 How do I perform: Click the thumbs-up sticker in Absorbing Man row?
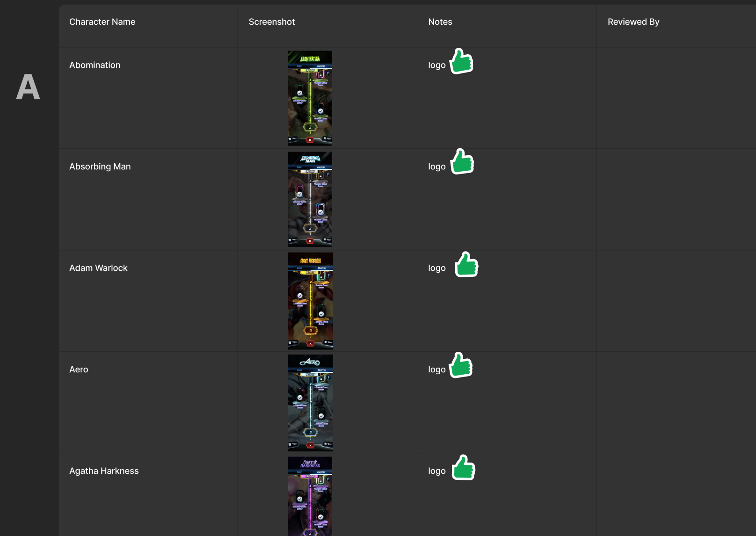point(462,161)
